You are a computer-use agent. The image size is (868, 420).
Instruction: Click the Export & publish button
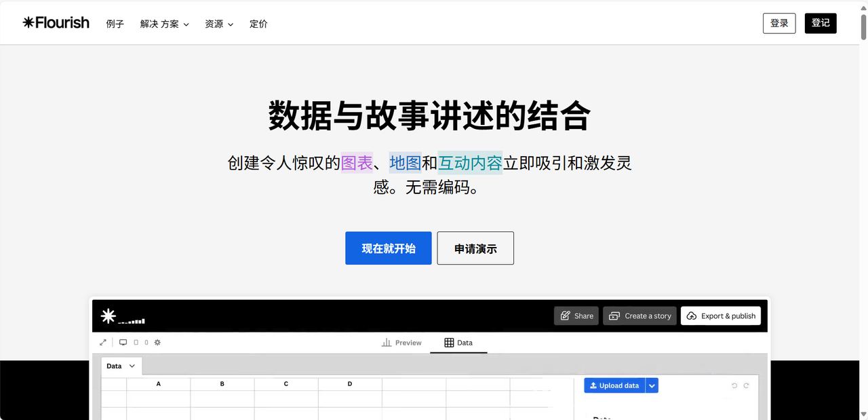pyautogui.click(x=721, y=316)
